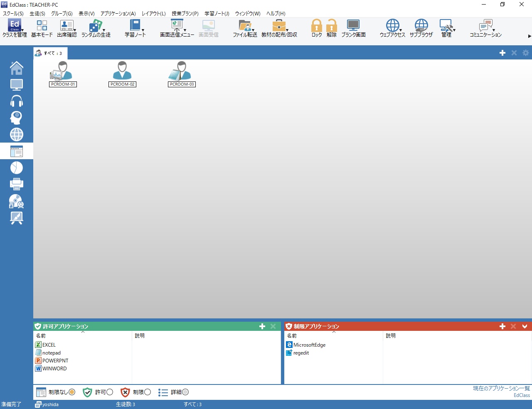Click the Lock (ロック) toolbar icon
Image resolution: width=532 pixels, height=409 pixels.
click(317, 28)
